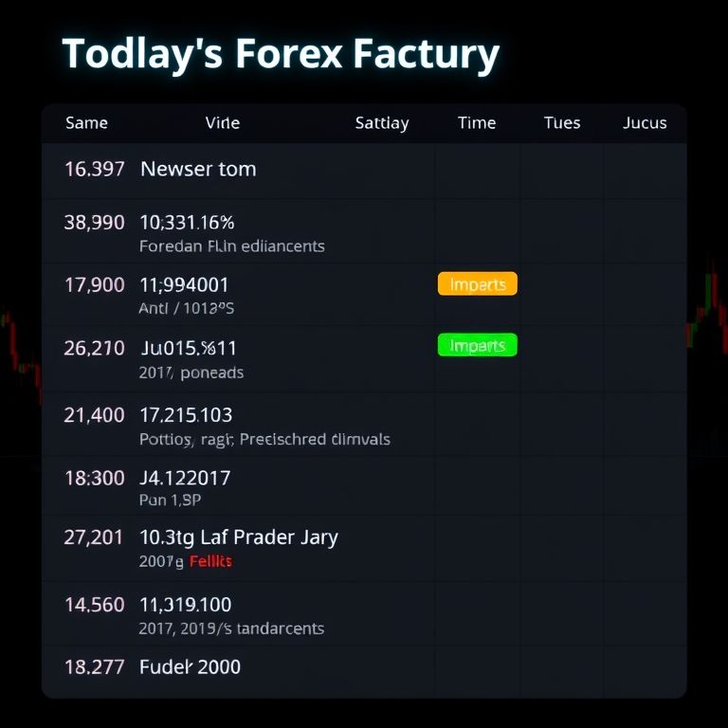This screenshot has width=728, height=728.
Task: Open the Newser tom row
Action: 198,170
